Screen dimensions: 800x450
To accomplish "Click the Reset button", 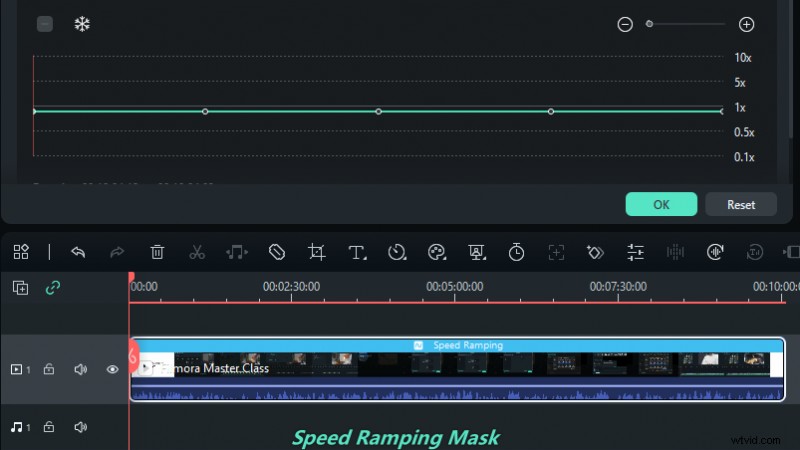I will (741, 204).
